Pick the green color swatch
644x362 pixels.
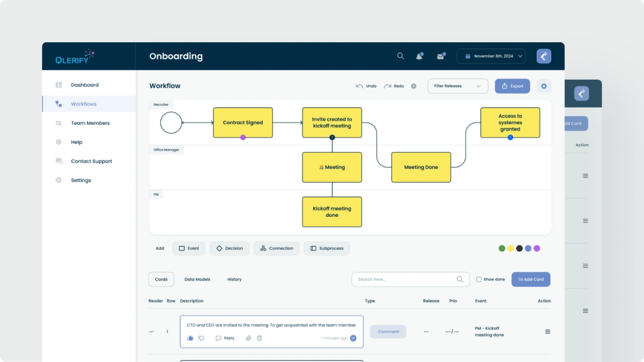502,248
